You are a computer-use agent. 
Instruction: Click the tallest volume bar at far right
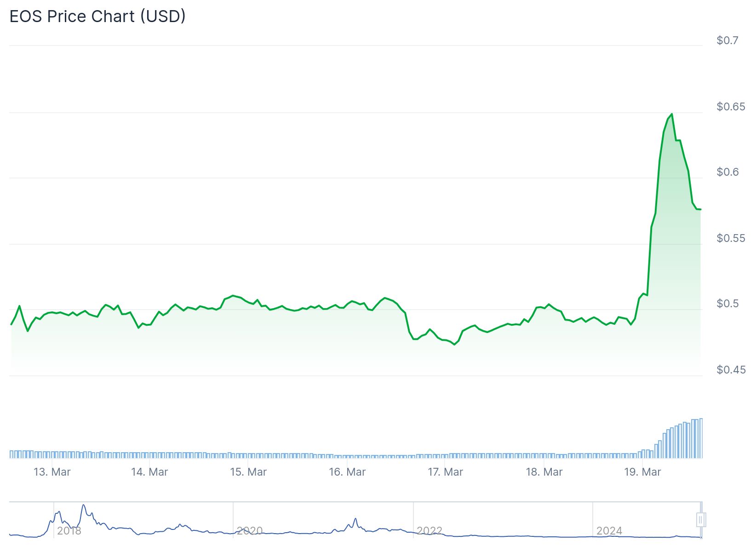701,438
